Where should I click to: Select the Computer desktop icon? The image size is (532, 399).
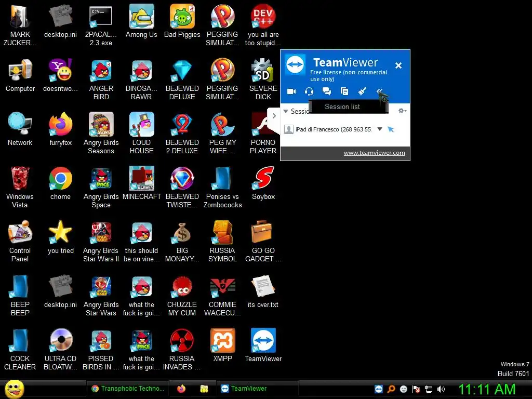pos(20,75)
